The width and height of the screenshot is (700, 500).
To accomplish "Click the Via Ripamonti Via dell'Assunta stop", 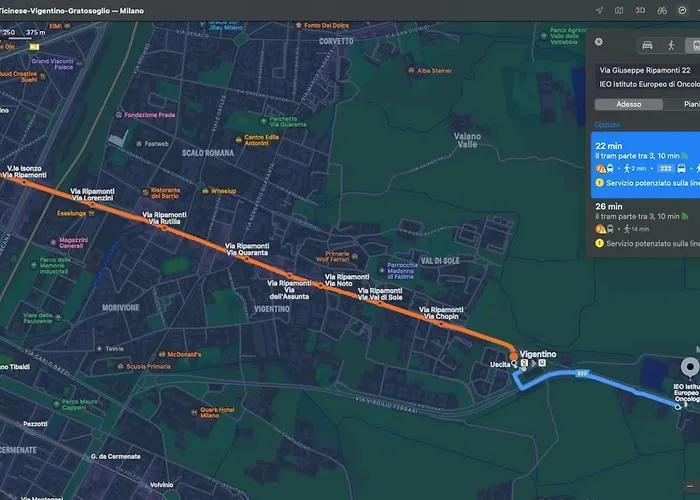I will [x=289, y=275].
